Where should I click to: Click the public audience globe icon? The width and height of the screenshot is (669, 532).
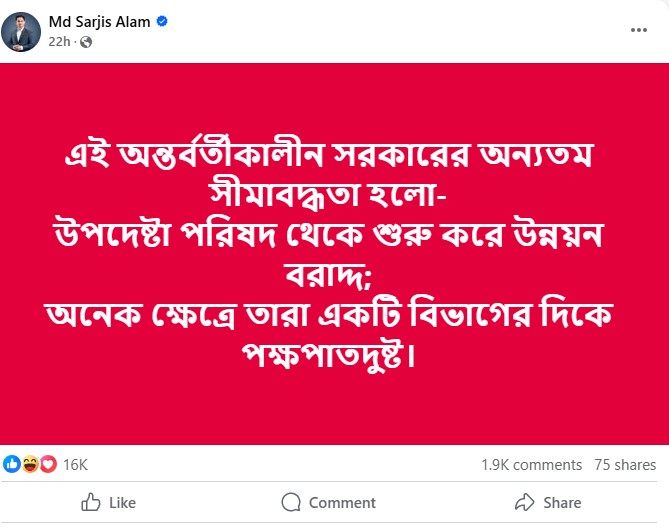[x=86, y=42]
